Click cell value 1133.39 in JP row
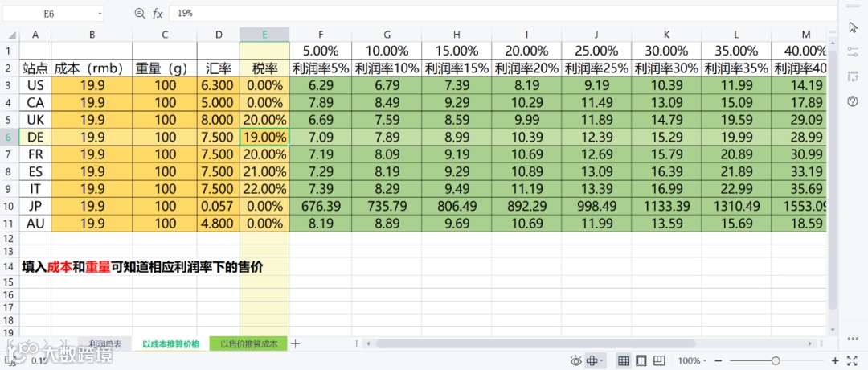The image size is (868, 370). tap(666, 206)
